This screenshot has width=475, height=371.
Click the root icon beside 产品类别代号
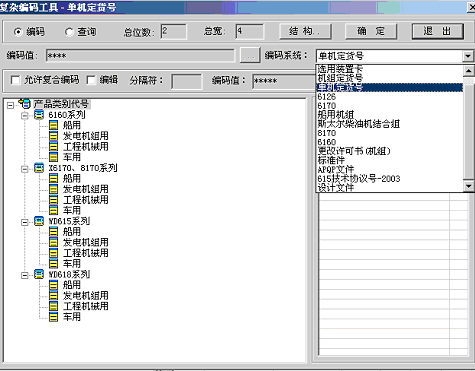(x=25, y=103)
